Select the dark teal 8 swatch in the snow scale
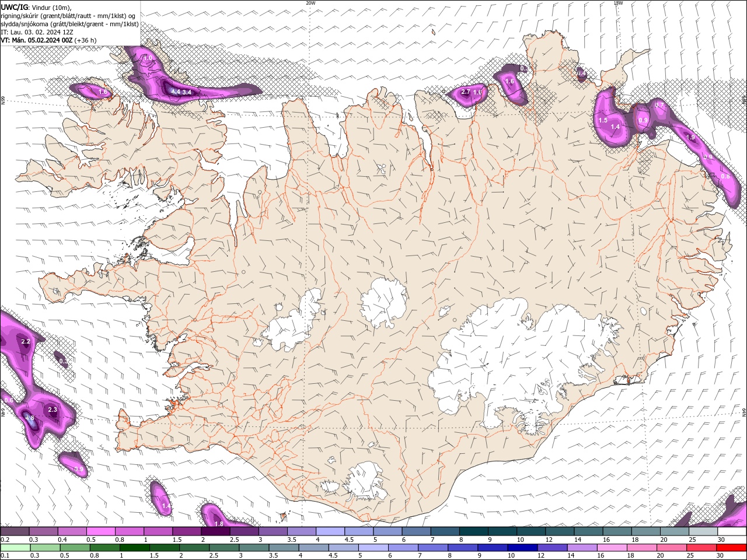 tap(473, 531)
